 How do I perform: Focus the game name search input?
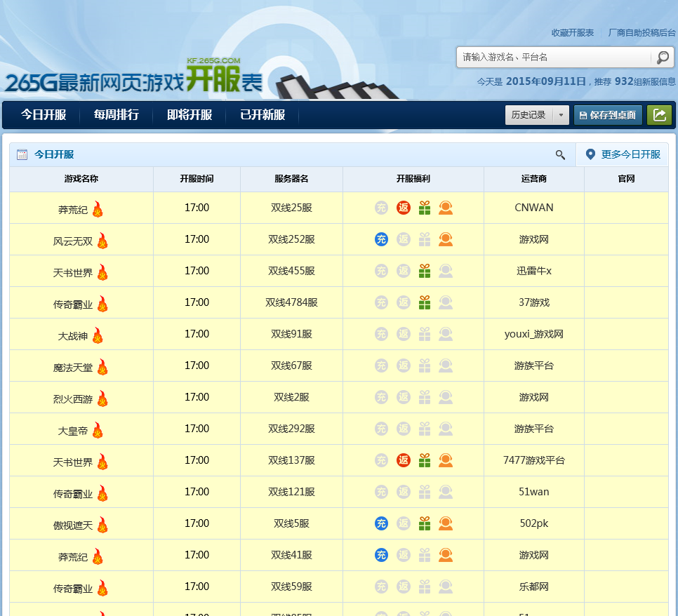pyautogui.click(x=556, y=58)
